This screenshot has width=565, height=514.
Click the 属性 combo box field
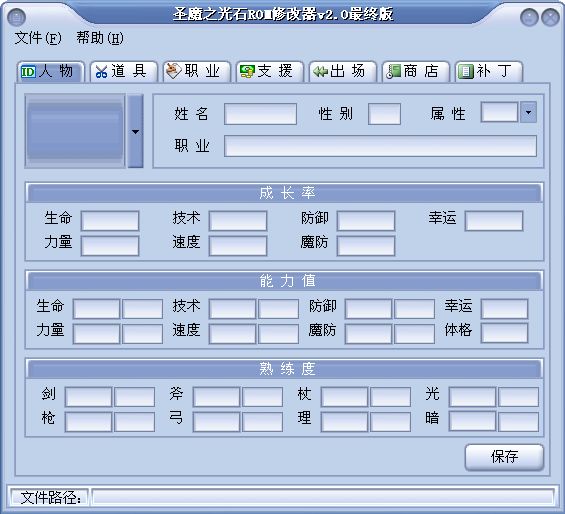point(500,112)
